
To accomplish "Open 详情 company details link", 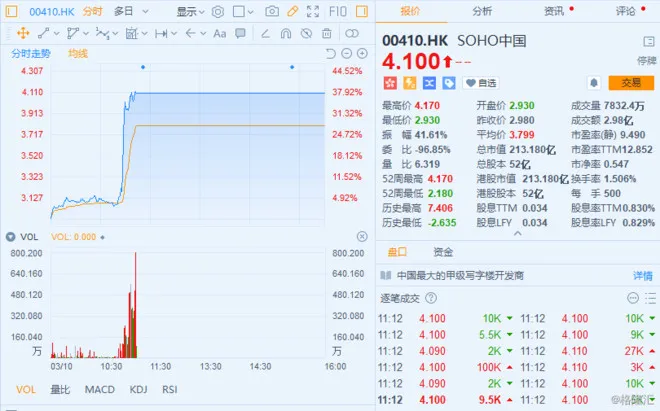I will (643, 276).
